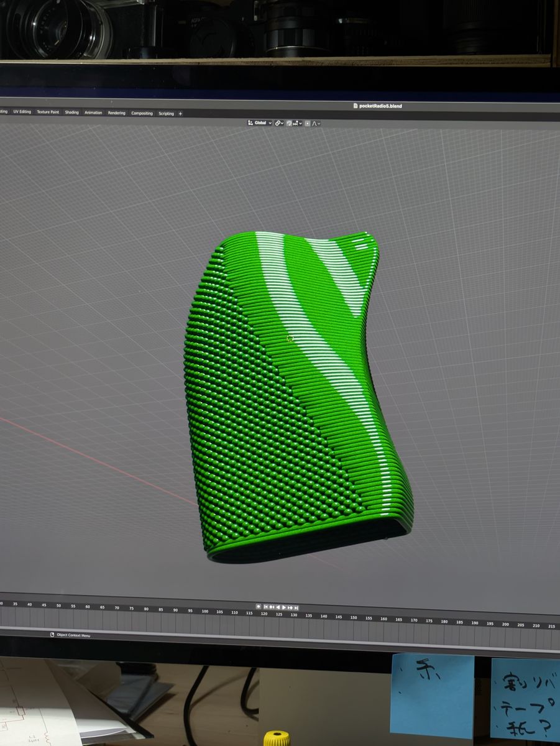Image resolution: width=560 pixels, height=746 pixels.
Task: Jump to the previous keyframe
Action: [272, 607]
